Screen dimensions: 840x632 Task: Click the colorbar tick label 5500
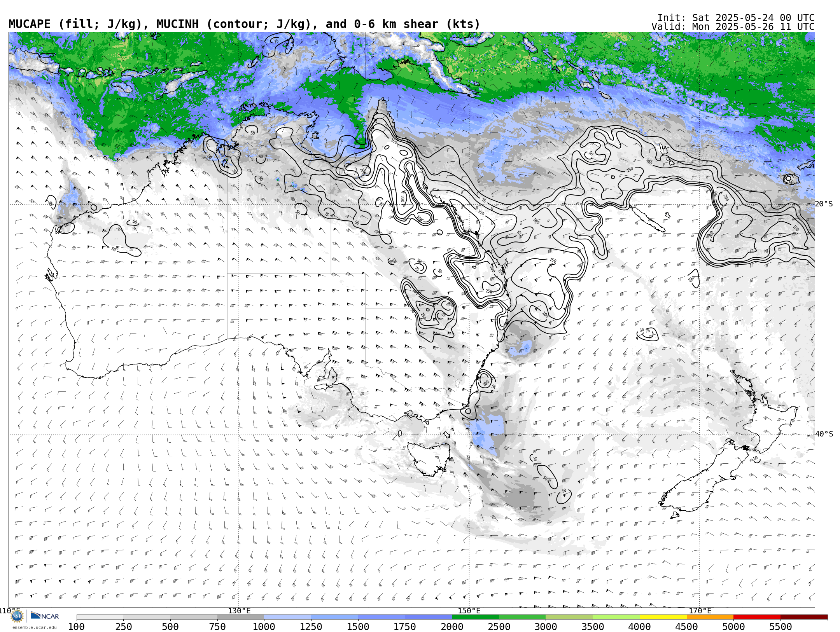pyautogui.click(x=780, y=627)
